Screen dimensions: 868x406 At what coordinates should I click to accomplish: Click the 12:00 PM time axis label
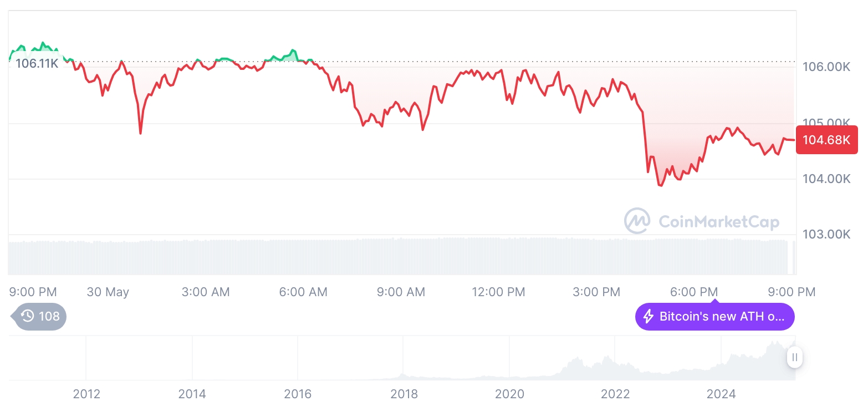(x=498, y=292)
